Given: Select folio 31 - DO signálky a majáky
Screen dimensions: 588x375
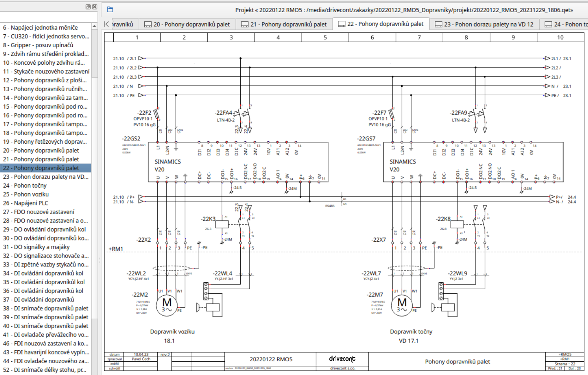Looking at the screenshot, I should [x=46, y=247].
